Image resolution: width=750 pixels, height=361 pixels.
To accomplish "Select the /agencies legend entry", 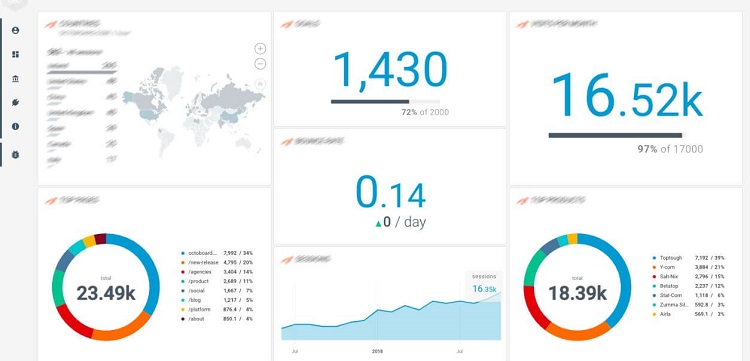I will (217, 272).
